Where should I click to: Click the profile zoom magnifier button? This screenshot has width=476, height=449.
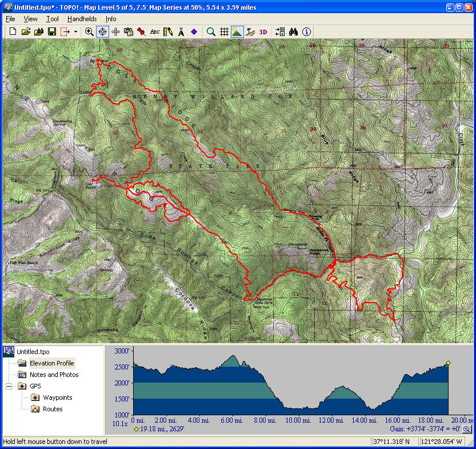point(467,429)
